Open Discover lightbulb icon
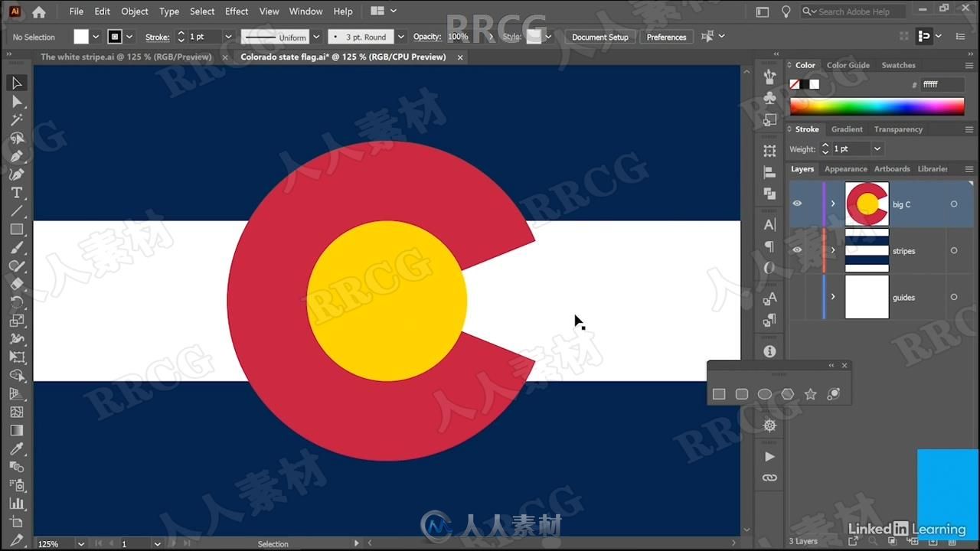The height and width of the screenshot is (551, 980). point(786,11)
